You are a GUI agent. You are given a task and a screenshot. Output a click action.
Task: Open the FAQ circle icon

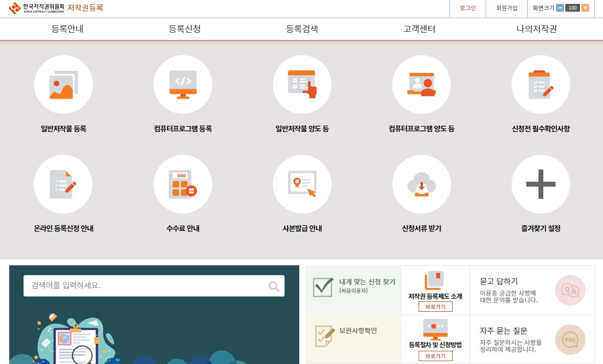pyautogui.click(x=570, y=340)
